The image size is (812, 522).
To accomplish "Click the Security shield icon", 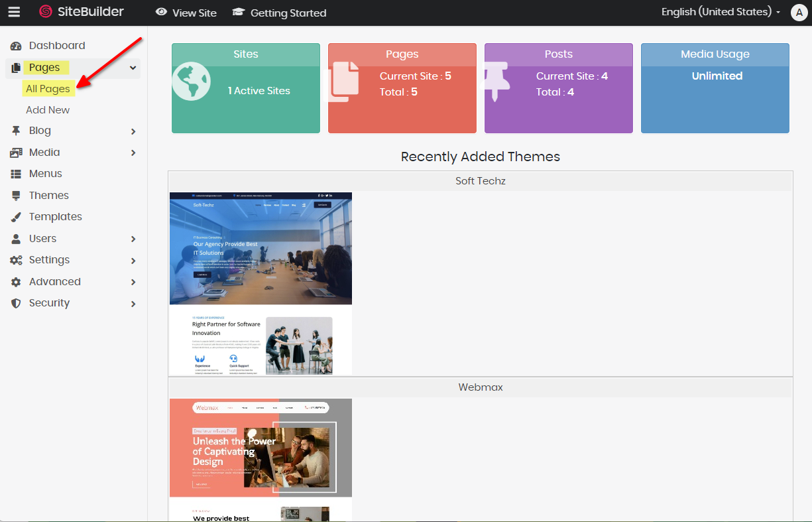I will pos(16,303).
